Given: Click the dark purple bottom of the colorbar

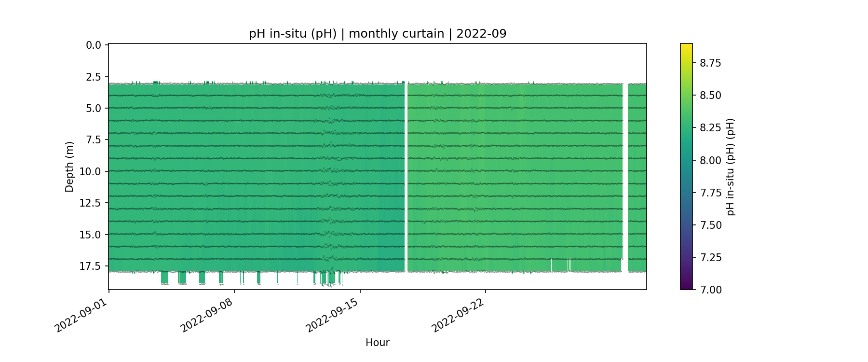Looking at the screenshot, I should point(686,287).
